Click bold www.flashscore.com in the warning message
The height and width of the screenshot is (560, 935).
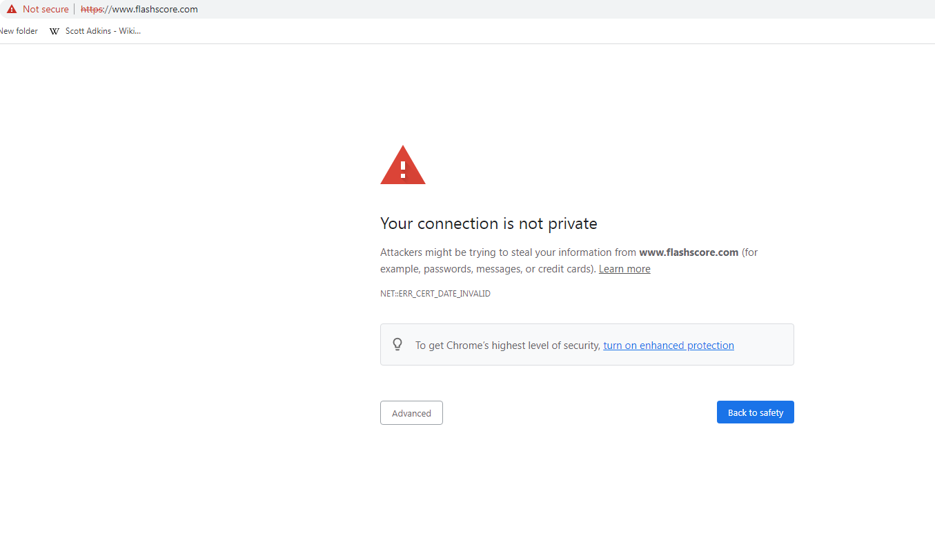(689, 252)
